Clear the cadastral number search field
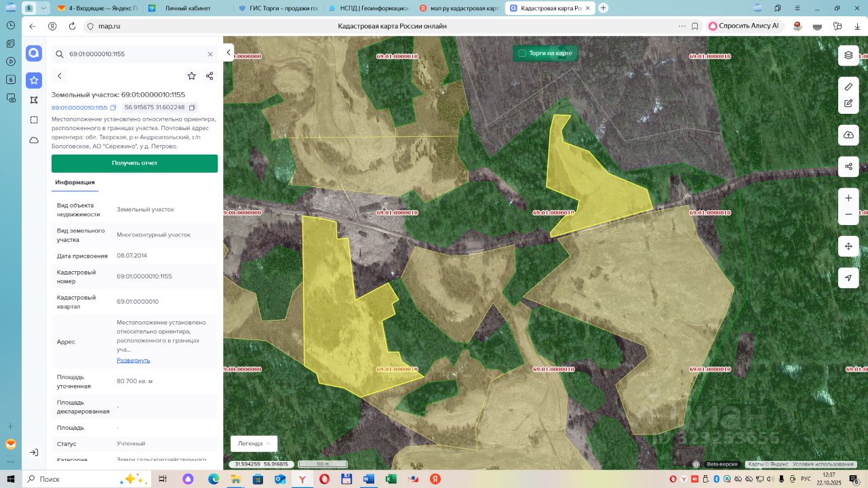This screenshot has height=488, width=868. (210, 54)
